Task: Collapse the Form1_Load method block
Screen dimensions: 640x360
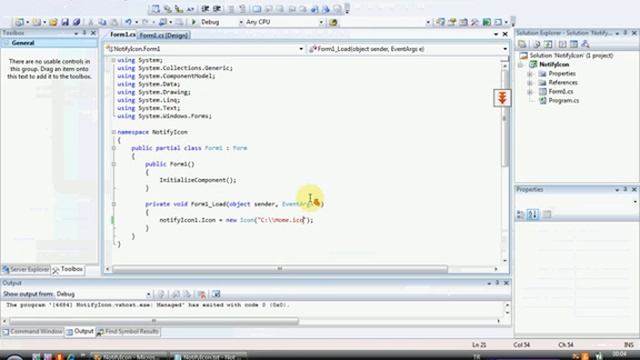Action: coord(113,204)
